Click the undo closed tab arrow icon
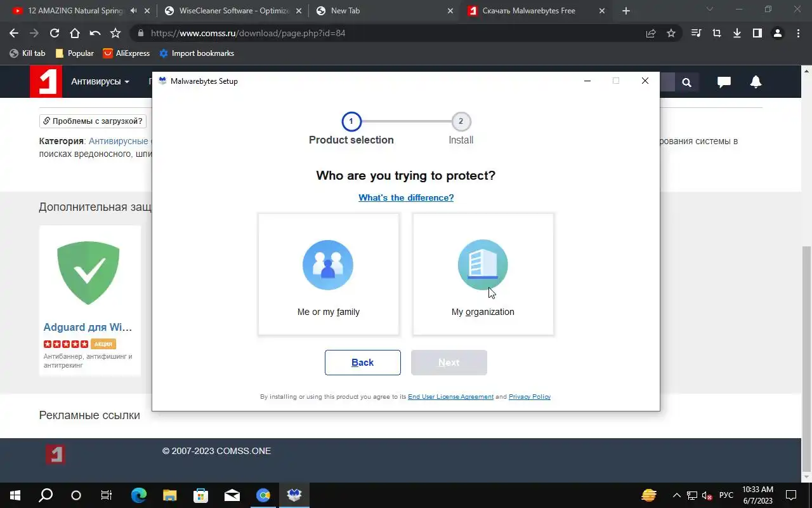 [95, 33]
